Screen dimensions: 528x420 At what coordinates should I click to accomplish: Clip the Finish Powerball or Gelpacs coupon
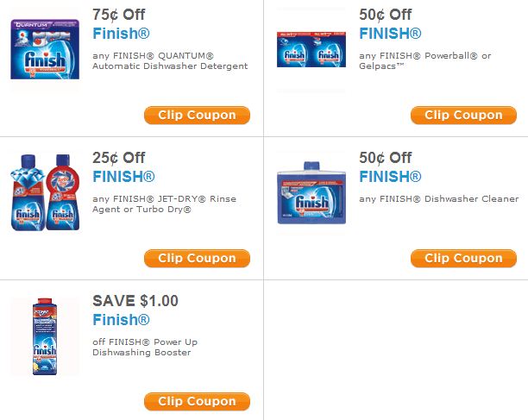click(463, 116)
